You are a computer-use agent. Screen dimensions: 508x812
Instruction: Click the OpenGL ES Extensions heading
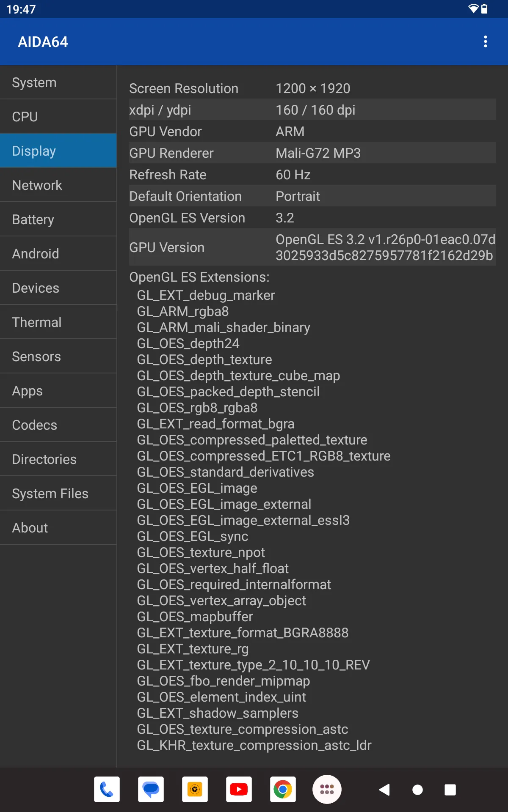coord(199,277)
